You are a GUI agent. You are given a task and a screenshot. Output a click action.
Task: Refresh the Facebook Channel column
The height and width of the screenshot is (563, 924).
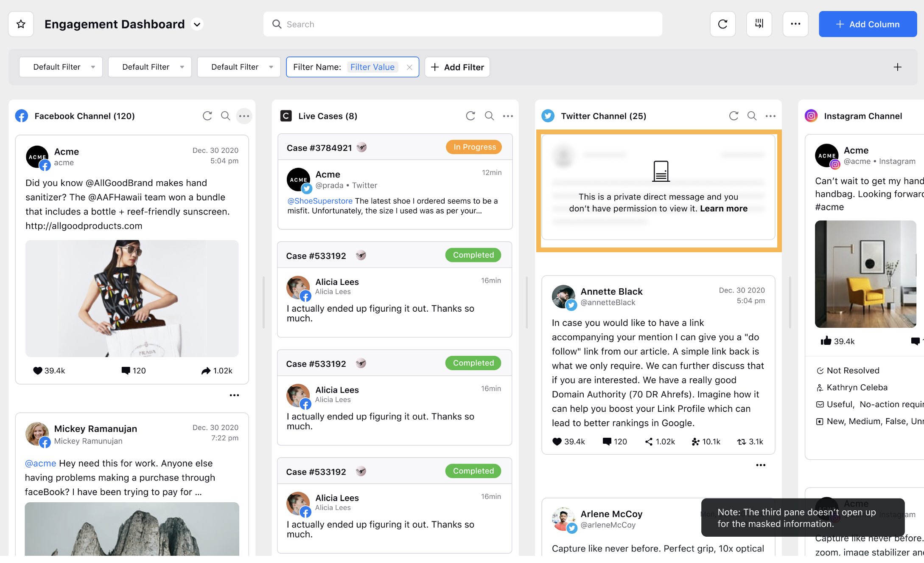[x=207, y=116]
